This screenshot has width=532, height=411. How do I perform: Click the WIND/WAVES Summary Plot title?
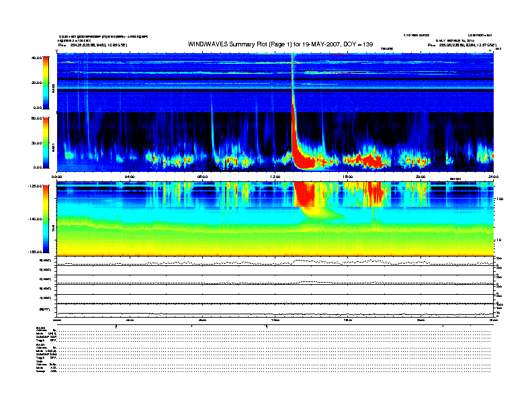pos(280,44)
